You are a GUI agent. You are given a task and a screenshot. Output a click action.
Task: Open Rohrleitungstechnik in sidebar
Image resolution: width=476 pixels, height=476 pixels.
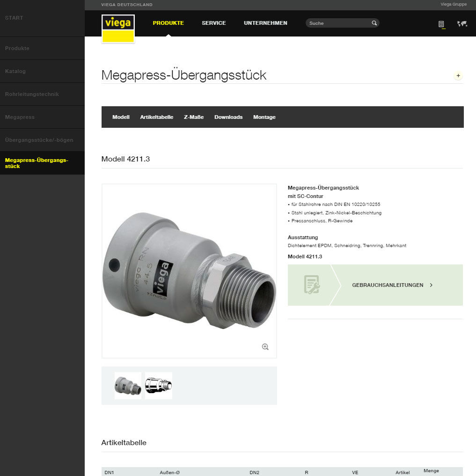(42, 94)
